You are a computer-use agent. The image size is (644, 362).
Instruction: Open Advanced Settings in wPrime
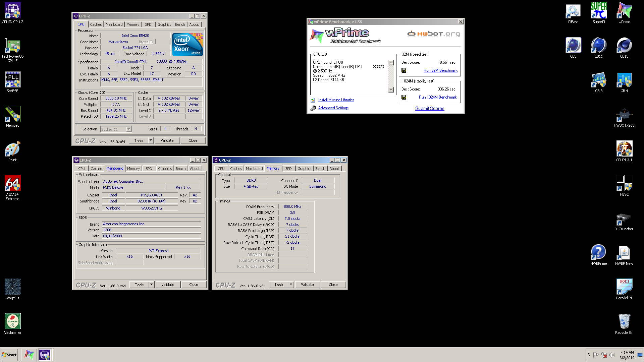click(333, 108)
